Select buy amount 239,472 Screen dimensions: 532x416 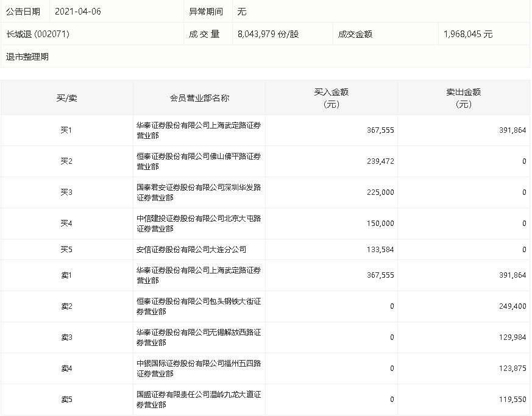380,161
